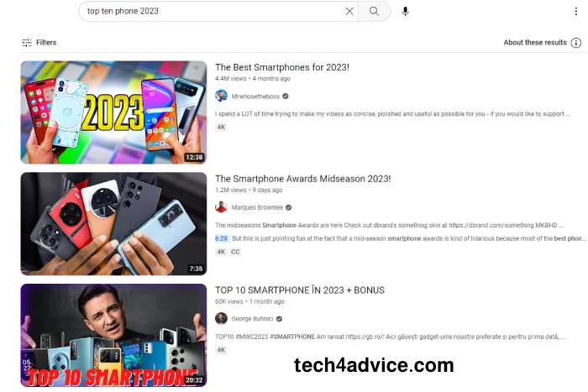
Task: Click the magnifying glass search button
Action: coord(375,11)
